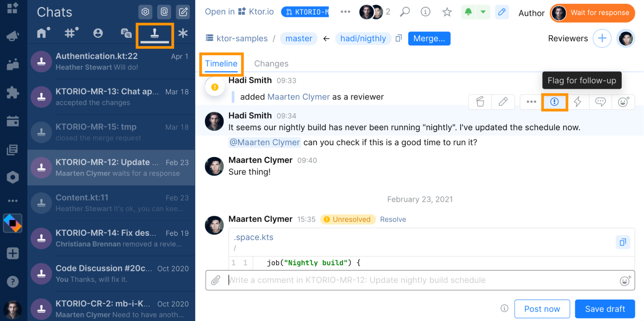The image size is (644, 321).
Task: Open the megaphone blog icon in sidebar
Action: click(x=13, y=36)
